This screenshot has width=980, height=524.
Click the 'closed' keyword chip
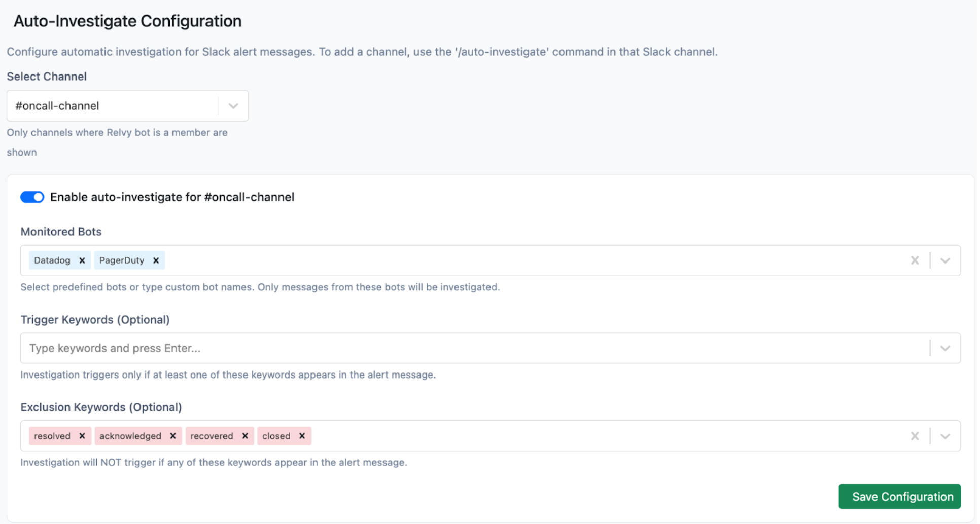point(276,436)
